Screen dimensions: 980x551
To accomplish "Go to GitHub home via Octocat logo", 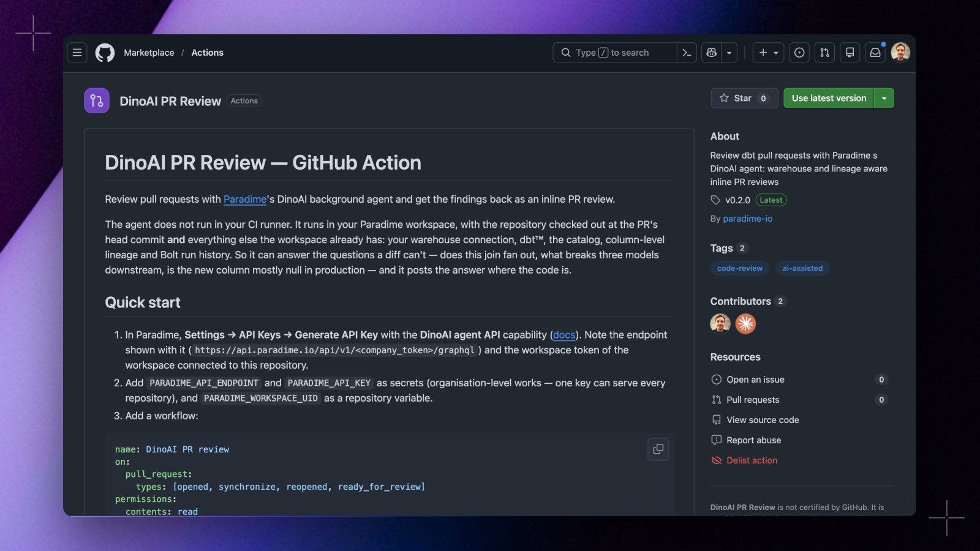I will [105, 53].
